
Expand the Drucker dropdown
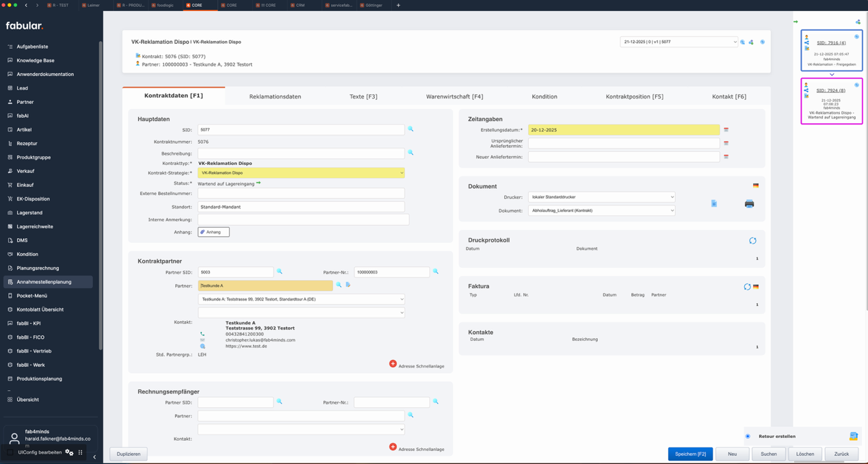[601, 197]
